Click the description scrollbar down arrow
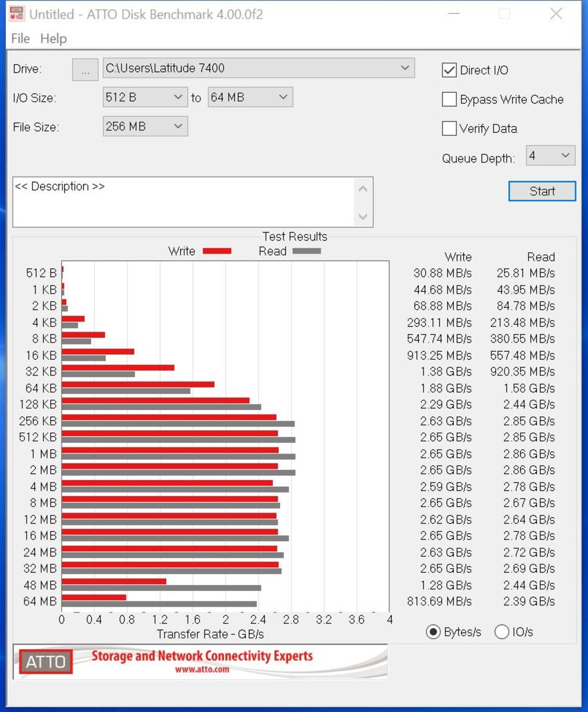The height and width of the screenshot is (712, 588). (363, 217)
